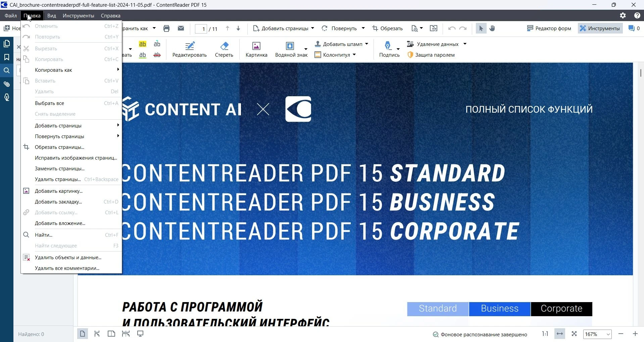Click the Стереть eraser tool
The height and width of the screenshot is (342, 644).
224,49
